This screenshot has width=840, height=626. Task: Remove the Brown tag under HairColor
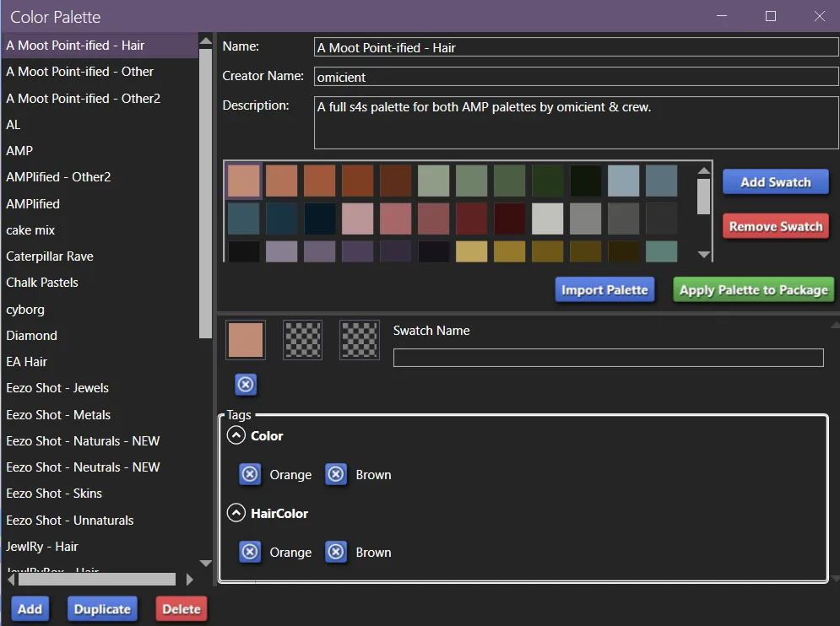click(336, 552)
